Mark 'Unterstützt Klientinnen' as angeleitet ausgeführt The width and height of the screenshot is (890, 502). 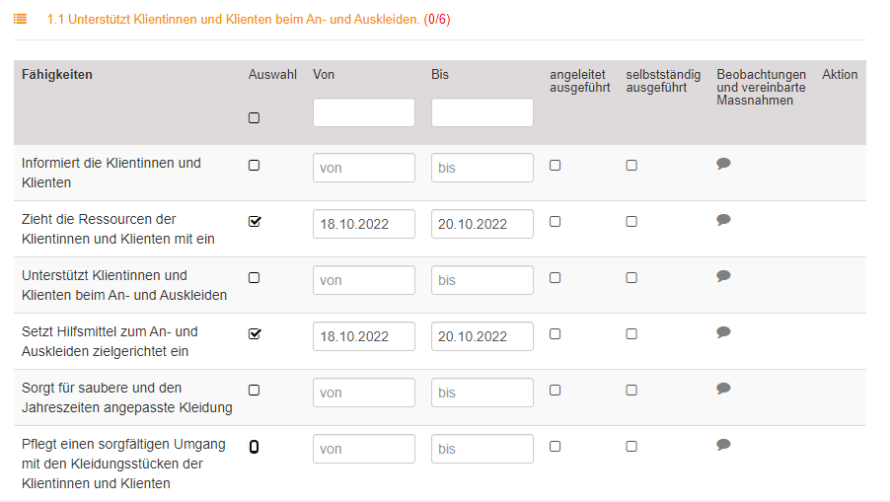click(x=555, y=278)
